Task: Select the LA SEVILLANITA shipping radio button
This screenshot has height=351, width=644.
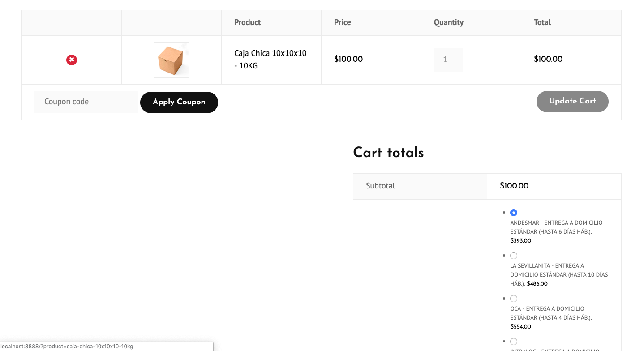Action: click(514, 256)
